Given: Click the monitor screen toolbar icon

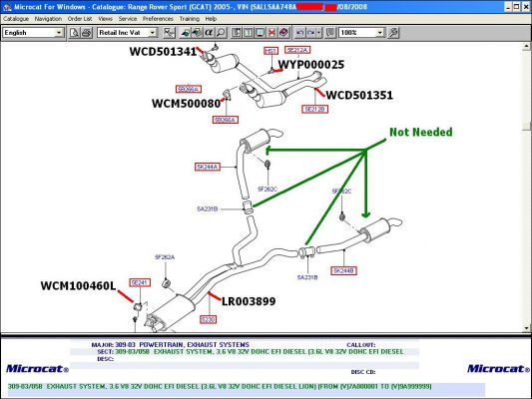Looking at the screenshot, I should coord(261,33).
